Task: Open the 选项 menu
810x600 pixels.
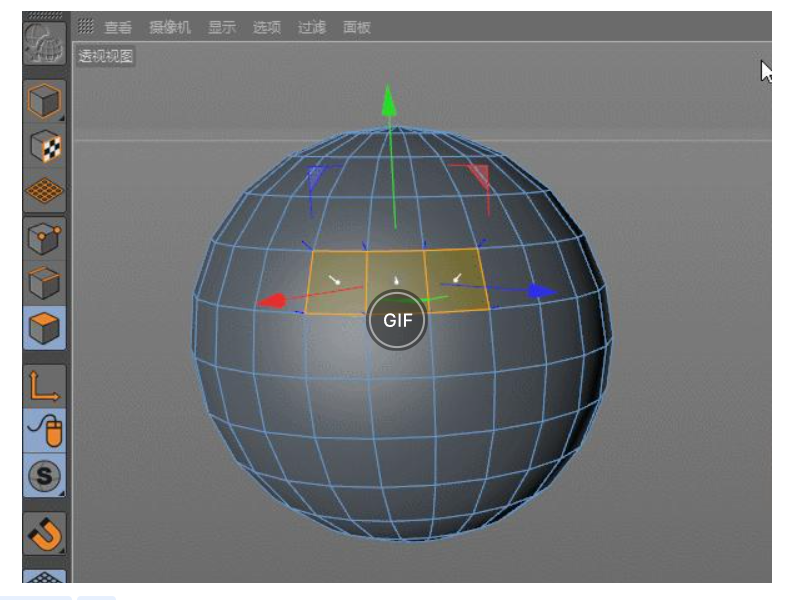Action: pyautogui.click(x=266, y=27)
